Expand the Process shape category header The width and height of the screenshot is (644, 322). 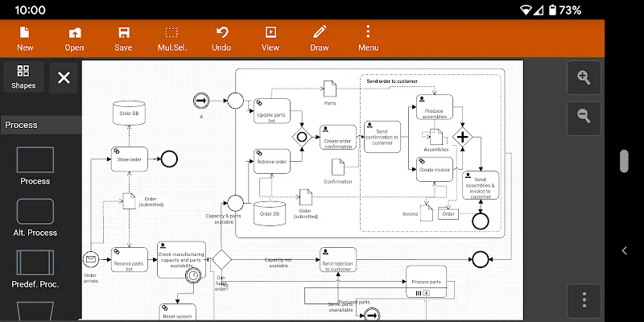coord(40,125)
